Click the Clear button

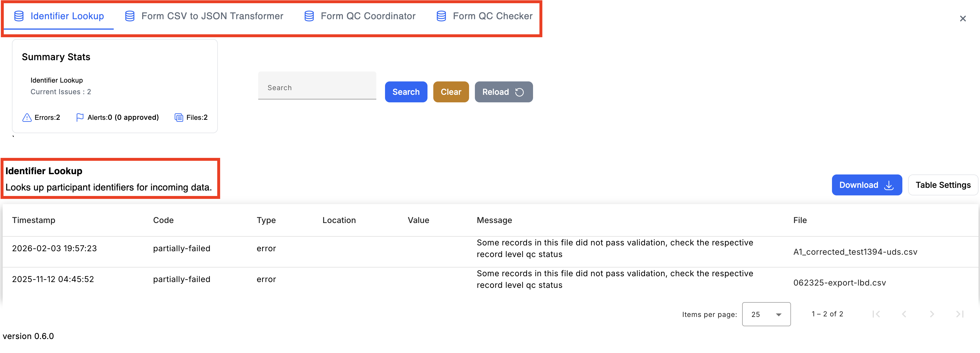[x=451, y=92]
